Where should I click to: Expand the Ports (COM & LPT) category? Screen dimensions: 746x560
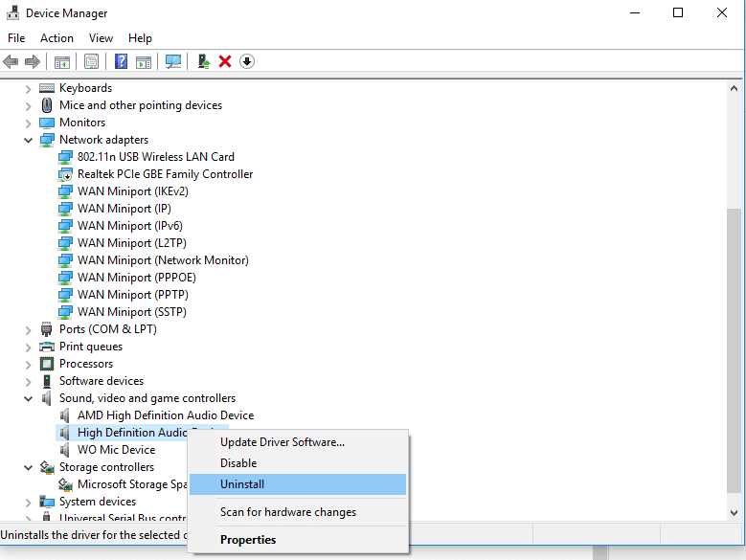click(28, 330)
